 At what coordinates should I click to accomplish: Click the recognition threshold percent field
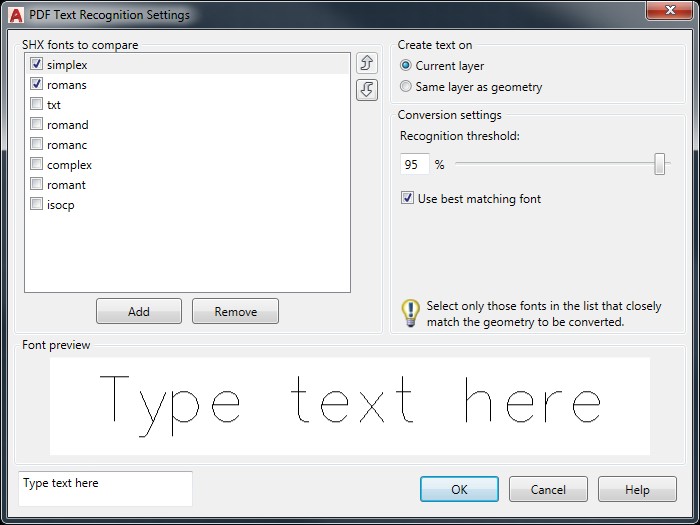pyautogui.click(x=414, y=165)
